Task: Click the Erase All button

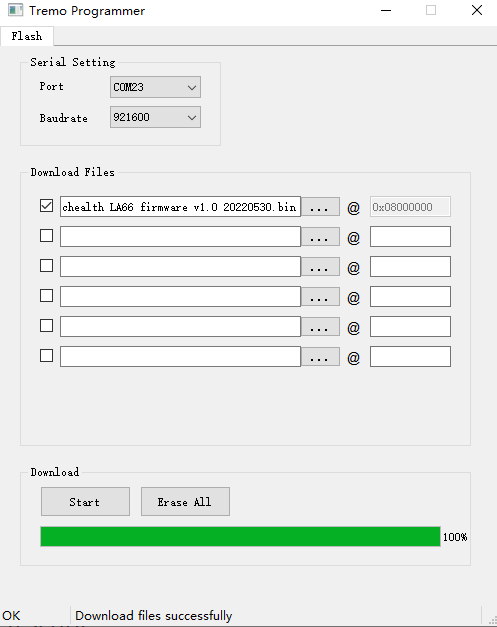Action: pyautogui.click(x=185, y=501)
